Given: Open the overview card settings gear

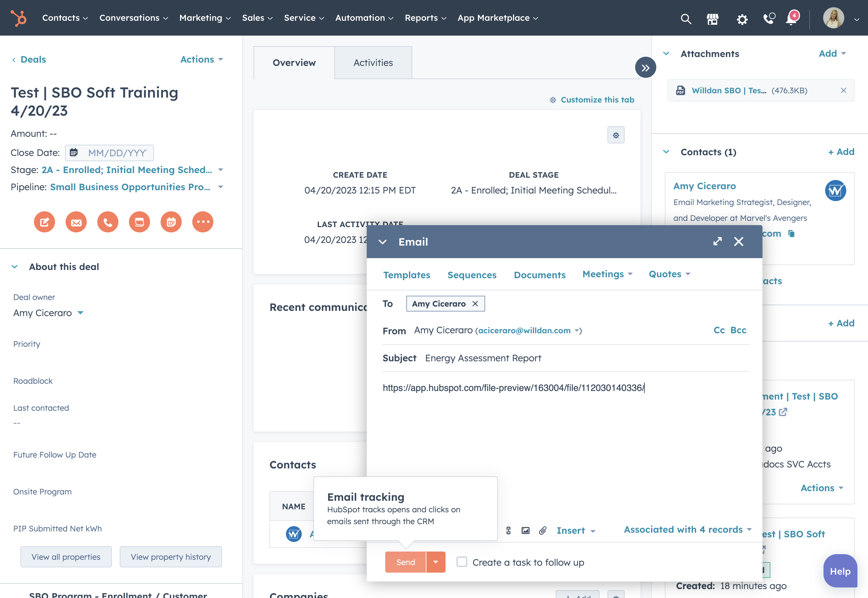Looking at the screenshot, I should point(616,135).
